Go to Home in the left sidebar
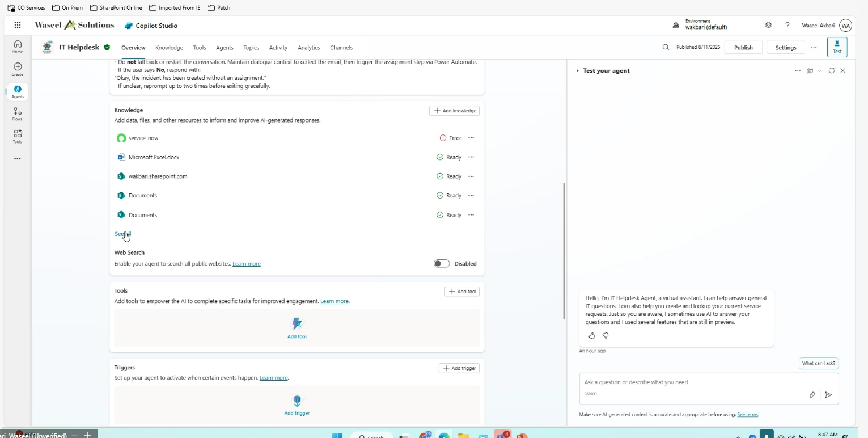This screenshot has height=438, width=868. pyautogui.click(x=18, y=46)
